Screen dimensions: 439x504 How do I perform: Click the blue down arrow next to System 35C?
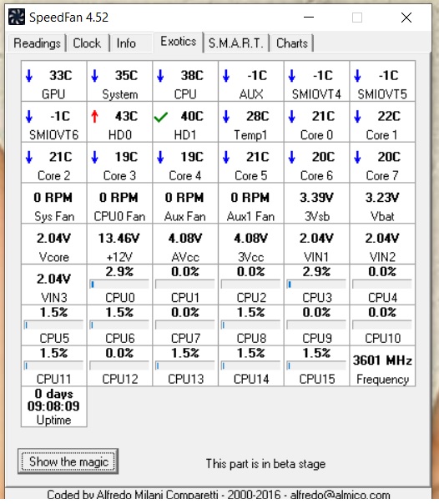point(94,76)
